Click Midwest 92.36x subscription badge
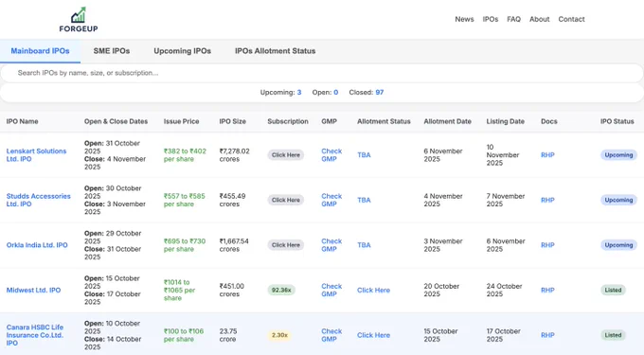Screen dimensions: 644x355 (281, 291)
